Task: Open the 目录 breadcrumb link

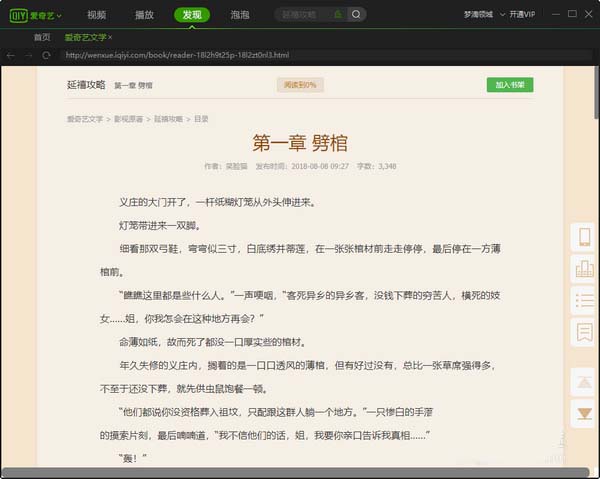Action: 201,119
